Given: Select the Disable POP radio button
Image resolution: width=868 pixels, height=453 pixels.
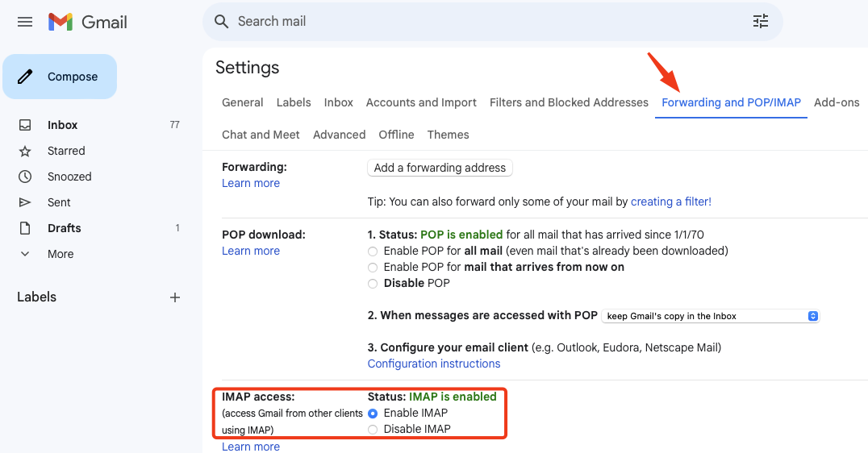Looking at the screenshot, I should click(x=373, y=284).
